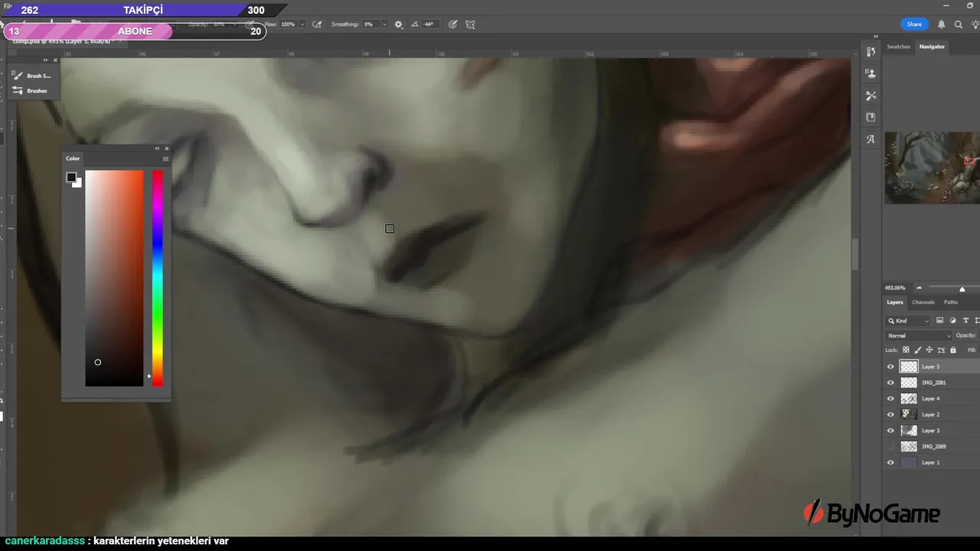Select the Navigator tab

(x=932, y=47)
